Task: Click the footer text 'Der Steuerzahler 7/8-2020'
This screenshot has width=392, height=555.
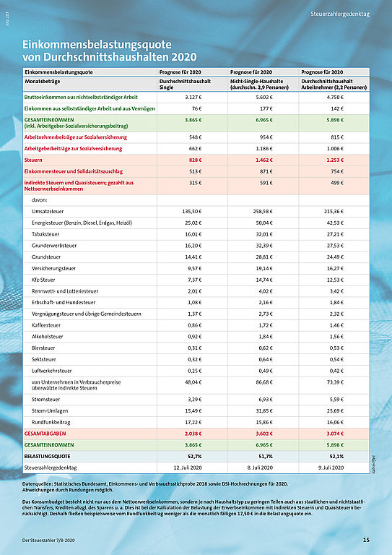Action: 48,541
